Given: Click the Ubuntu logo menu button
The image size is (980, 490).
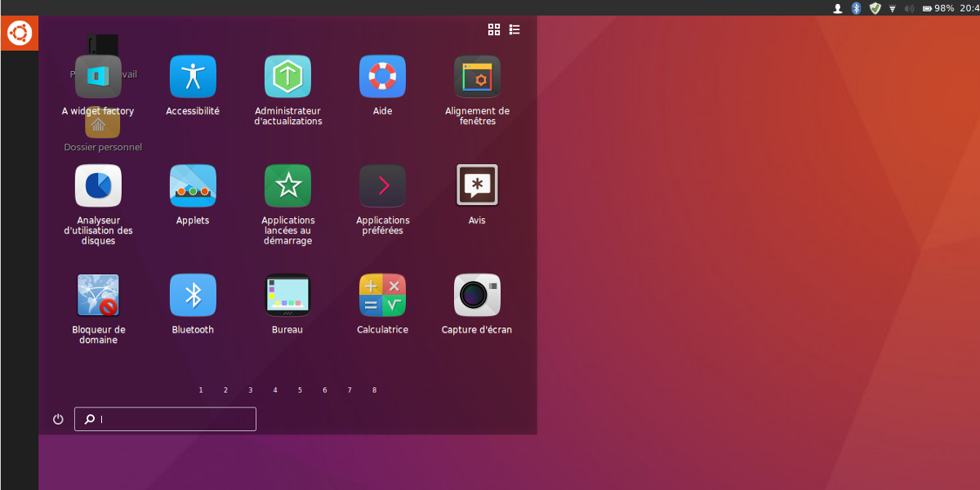Looking at the screenshot, I should click(x=20, y=33).
